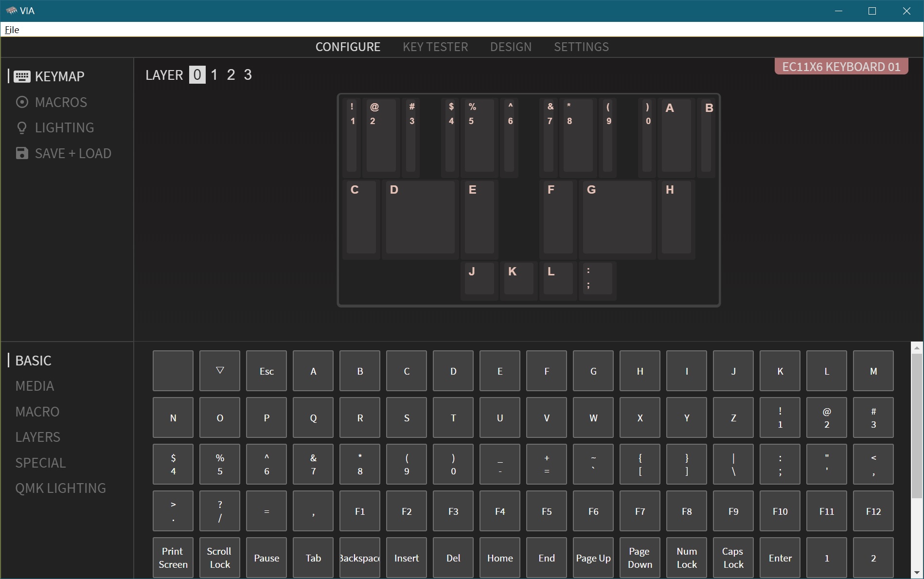Select the wide D key on keyboard layout
Screen dimensions: 924x579
click(420, 219)
